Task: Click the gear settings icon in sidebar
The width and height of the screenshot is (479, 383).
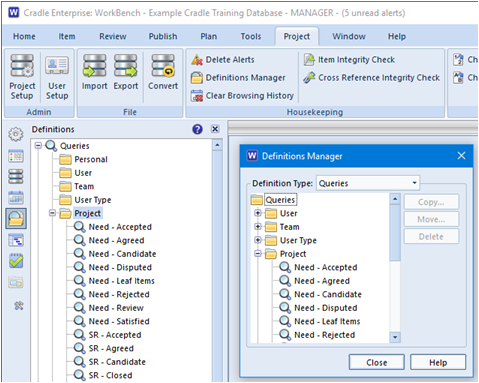Action: [16, 134]
